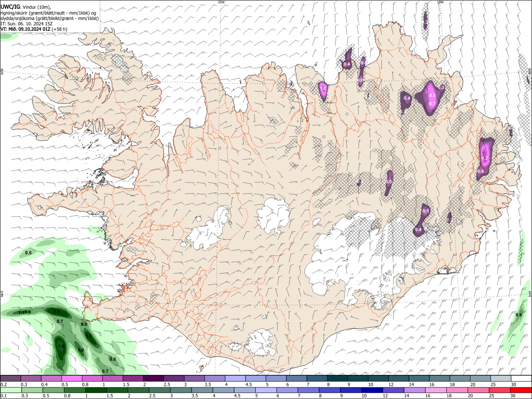Click the '1.0' value in the pink northern snow spot
Viewport: 532px width, 399px height.
[x=323, y=88]
